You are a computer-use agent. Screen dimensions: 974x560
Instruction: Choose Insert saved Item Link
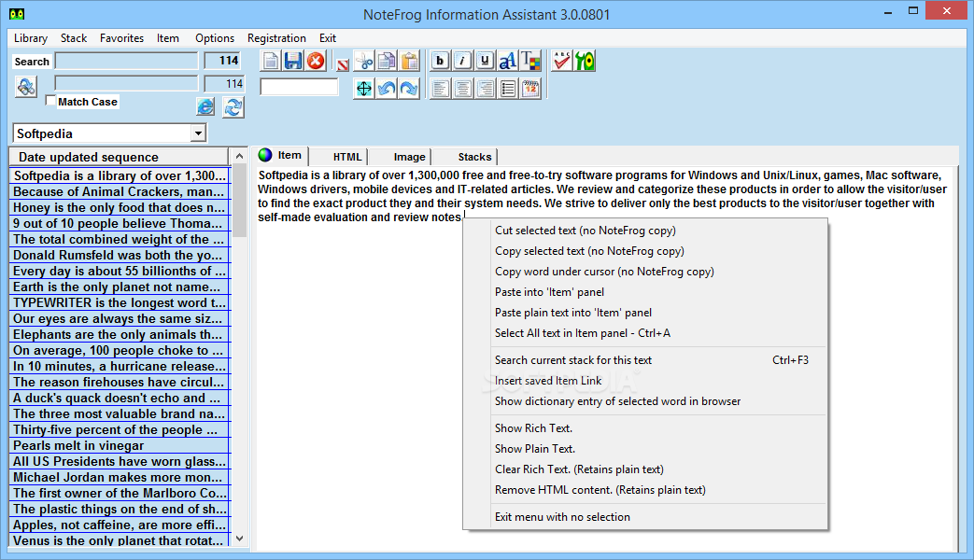pyautogui.click(x=644, y=381)
